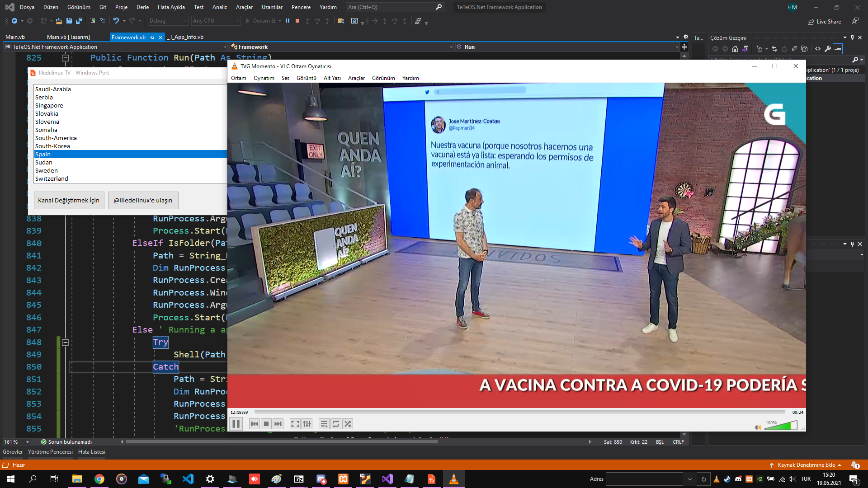Screen dimensions: 868x488
Task: Select Saudi-Arabia in the country list
Action: (x=130, y=89)
